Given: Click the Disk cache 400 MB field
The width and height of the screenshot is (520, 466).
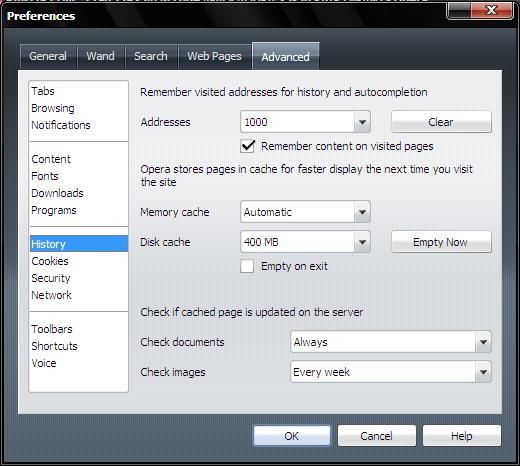Looking at the screenshot, I should pos(297,242).
